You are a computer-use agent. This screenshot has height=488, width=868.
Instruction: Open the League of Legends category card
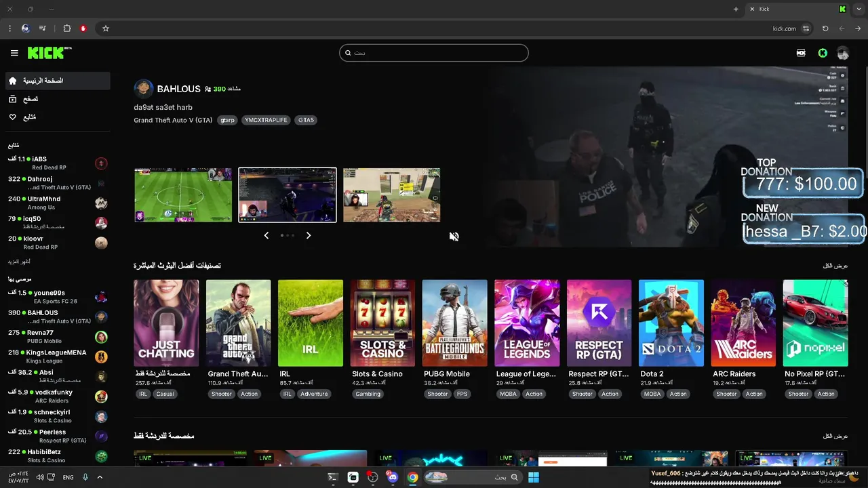(x=527, y=323)
